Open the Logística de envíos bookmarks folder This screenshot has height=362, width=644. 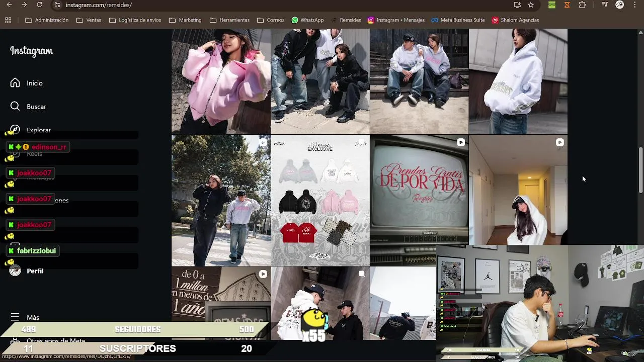(x=135, y=20)
